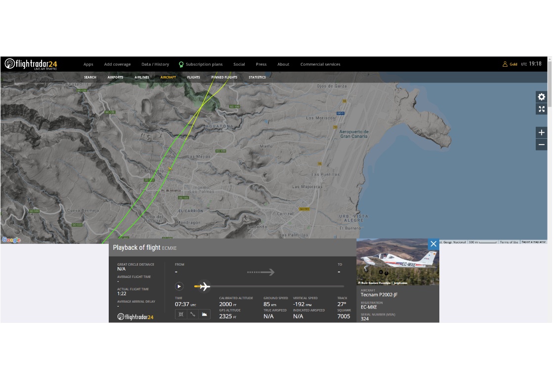Click the actual flight time 1:22

122,294
